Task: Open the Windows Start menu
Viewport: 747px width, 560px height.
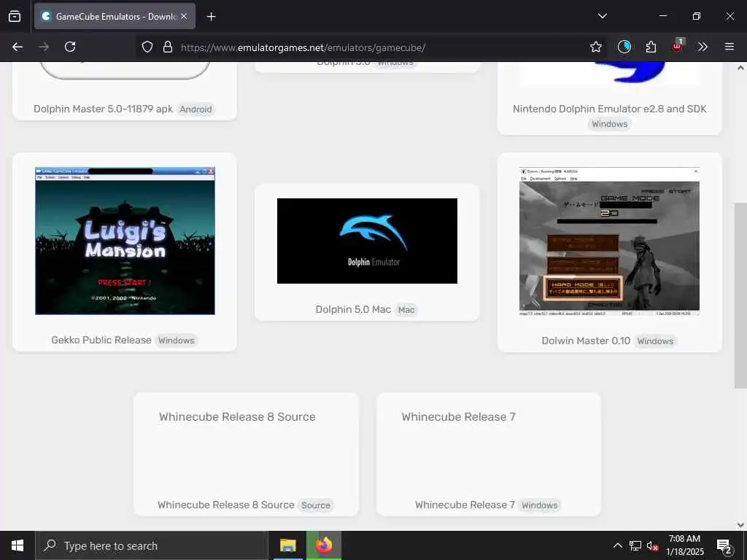Action: (x=18, y=545)
